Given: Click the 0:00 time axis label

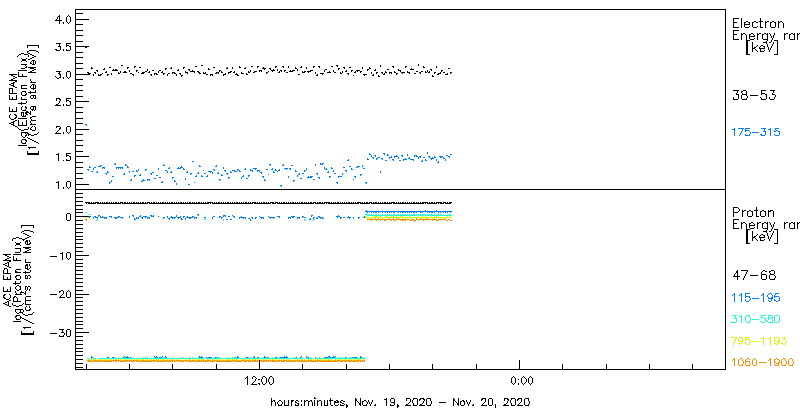Looking at the screenshot, I should click(522, 380).
